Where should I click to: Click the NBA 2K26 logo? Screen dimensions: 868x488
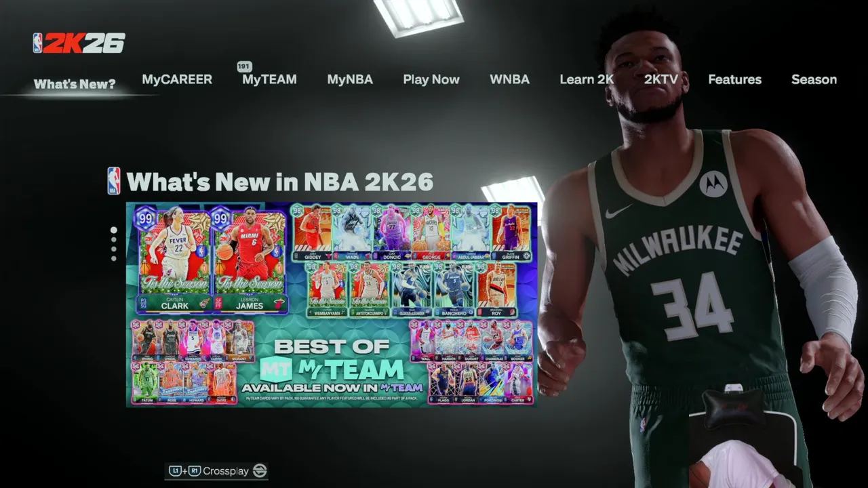click(79, 43)
